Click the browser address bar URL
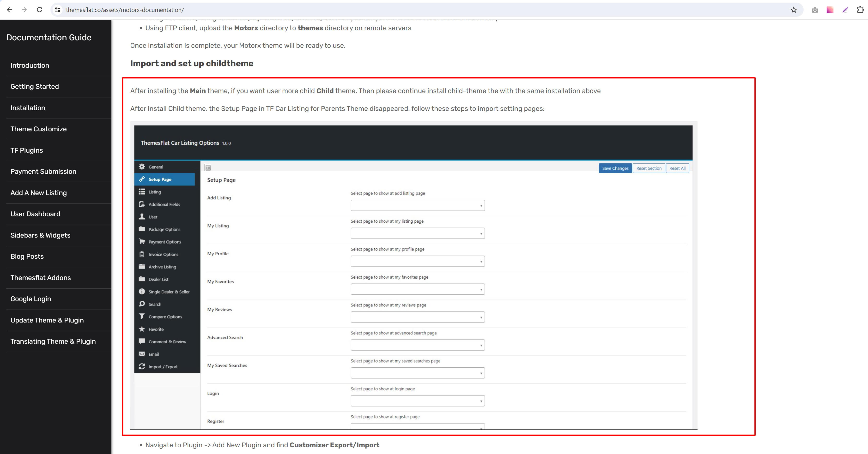868x454 pixels. pos(125,10)
